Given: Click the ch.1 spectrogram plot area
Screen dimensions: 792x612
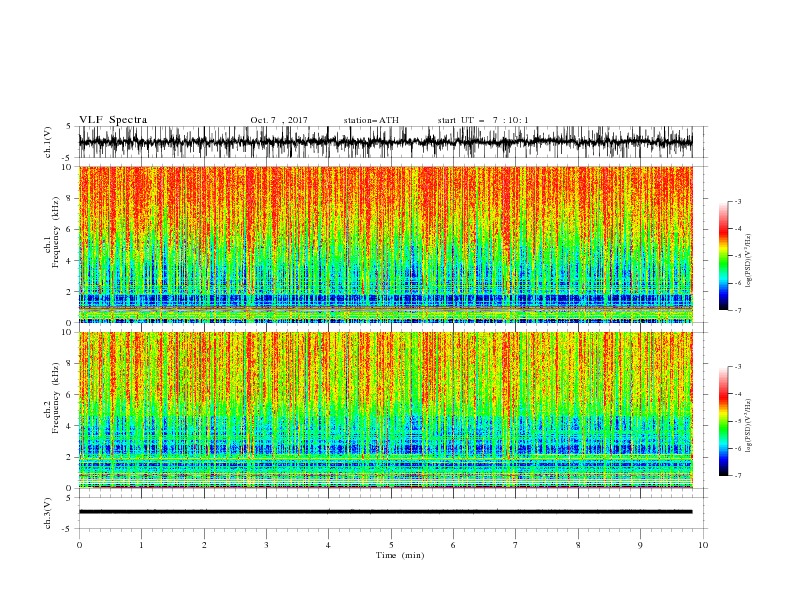Looking at the screenshot, I should (385, 244).
